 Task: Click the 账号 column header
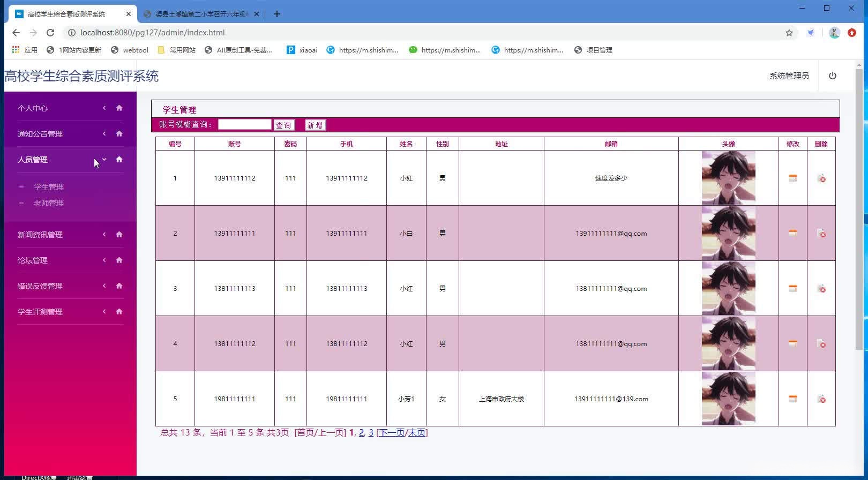[234, 144]
